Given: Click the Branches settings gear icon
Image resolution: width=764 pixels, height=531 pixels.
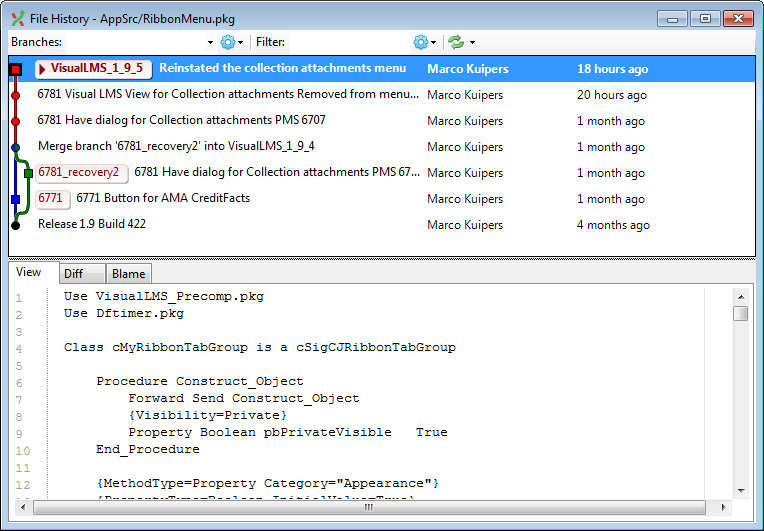Looking at the screenshot, I should 227,42.
